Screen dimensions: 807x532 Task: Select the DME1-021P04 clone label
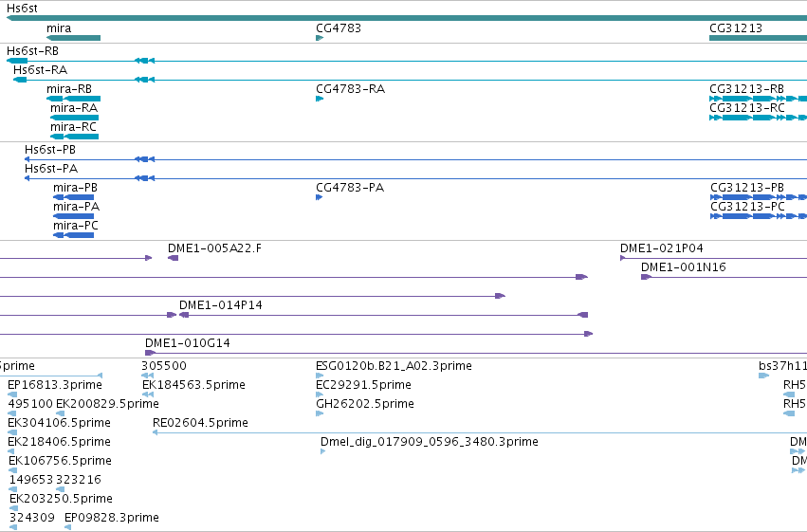661,248
